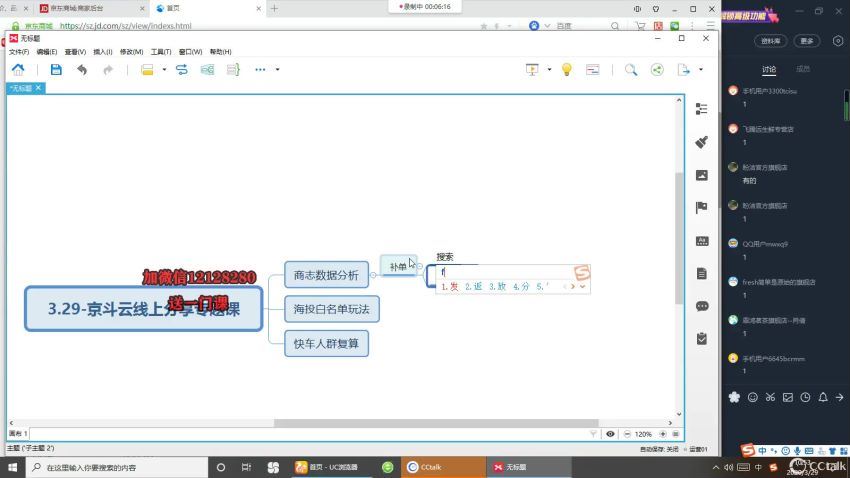The image size is (850, 478).
Task: Open the markers flag panel
Action: (701, 207)
